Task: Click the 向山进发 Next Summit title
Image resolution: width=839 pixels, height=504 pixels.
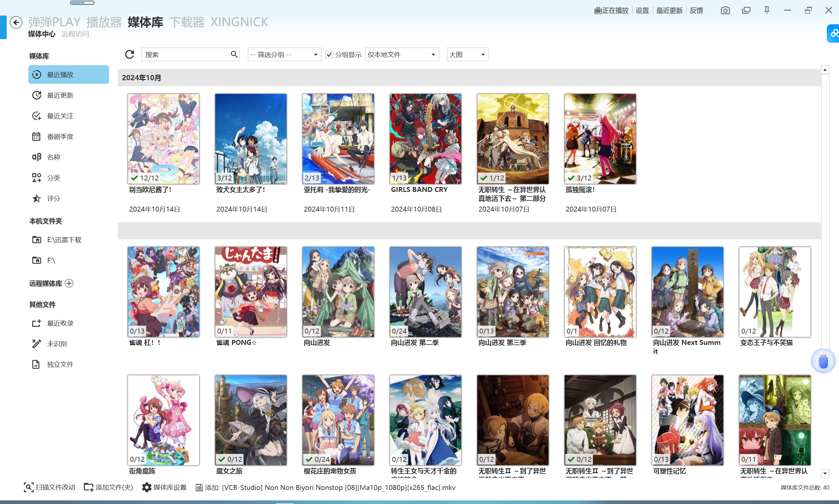Action: (686, 347)
